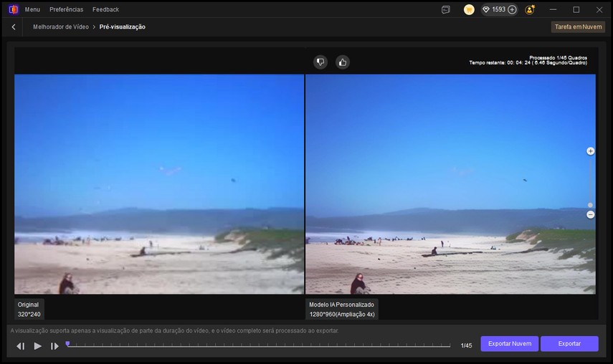613x364 pixels.
Task: Open the user account avatar icon
Action: point(530,10)
